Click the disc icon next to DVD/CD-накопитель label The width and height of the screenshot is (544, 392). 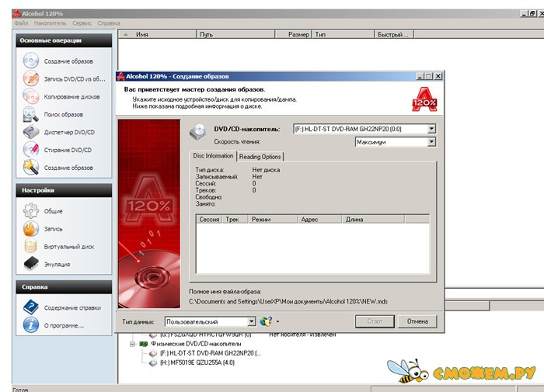198,131
